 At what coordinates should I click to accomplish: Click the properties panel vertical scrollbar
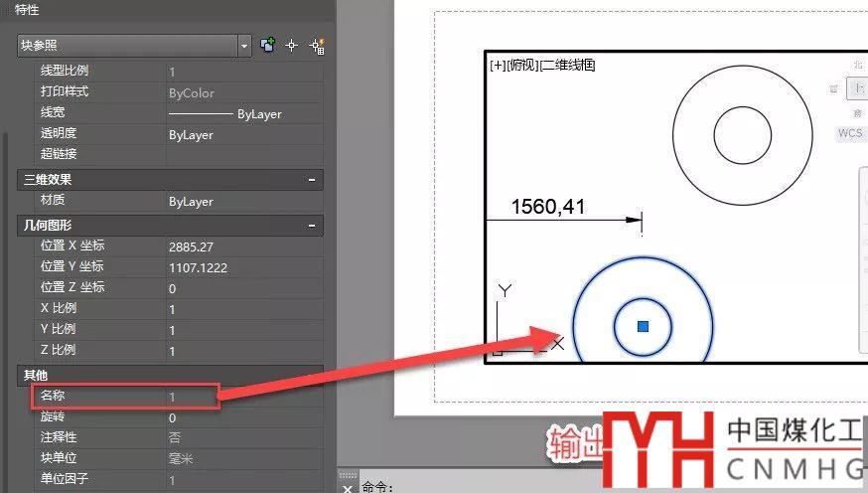(5, 310)
